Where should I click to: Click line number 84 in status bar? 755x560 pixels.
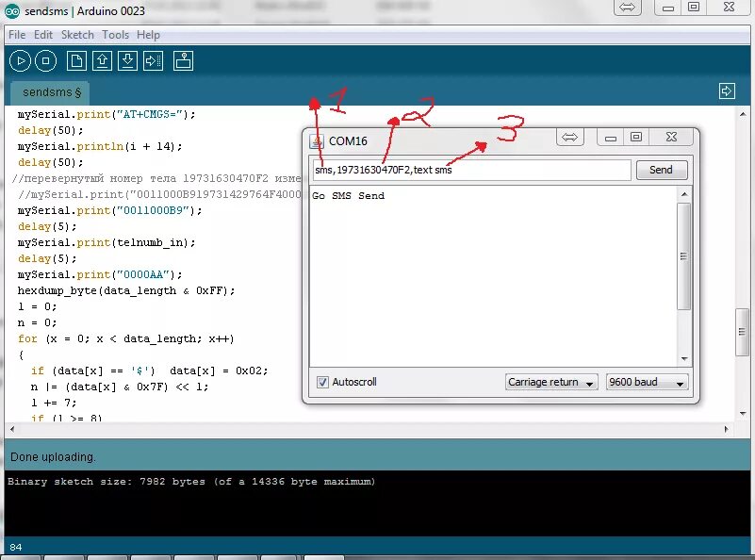pos(15,548)
